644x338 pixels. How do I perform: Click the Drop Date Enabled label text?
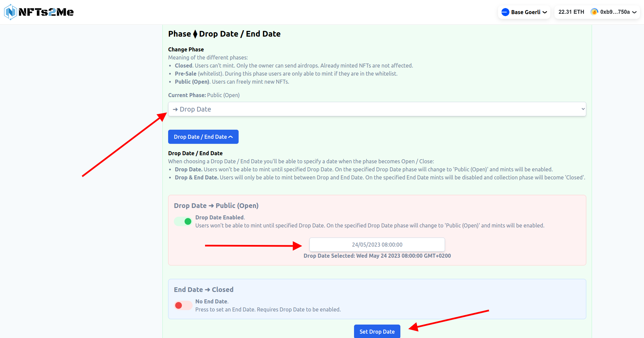coord(220,217)
